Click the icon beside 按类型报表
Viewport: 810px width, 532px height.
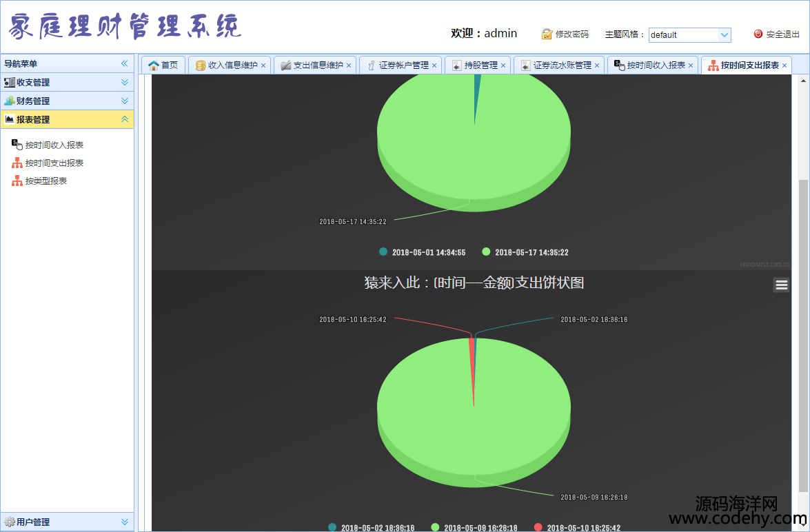pyautogui.click(x=17, y=181)
